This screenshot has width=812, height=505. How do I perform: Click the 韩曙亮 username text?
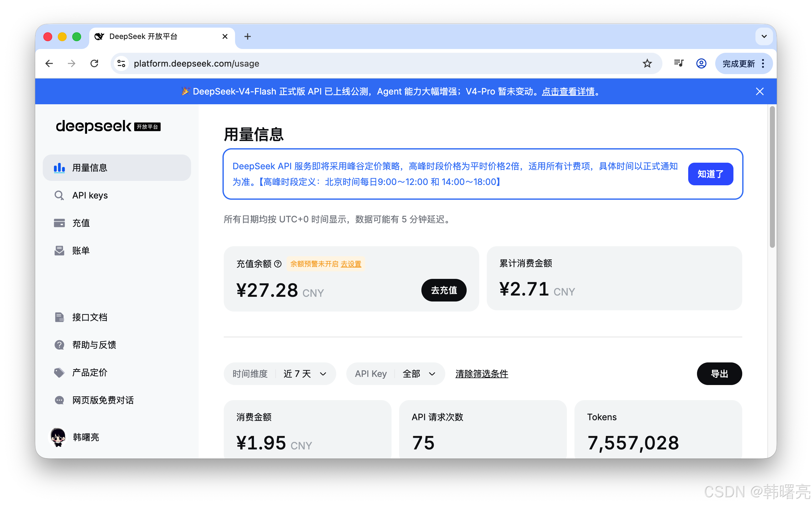click(x=86, y=437)
